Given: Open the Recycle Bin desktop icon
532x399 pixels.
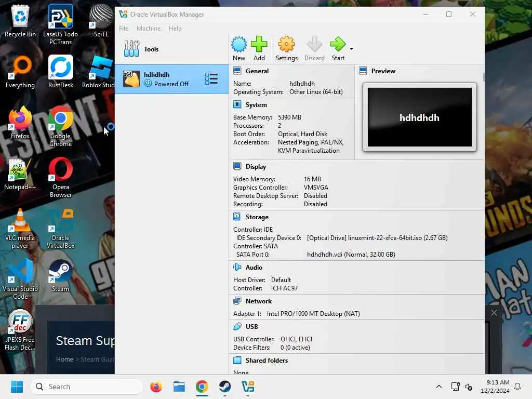Looking at the screenshot, I should click(x=20, y=21).
